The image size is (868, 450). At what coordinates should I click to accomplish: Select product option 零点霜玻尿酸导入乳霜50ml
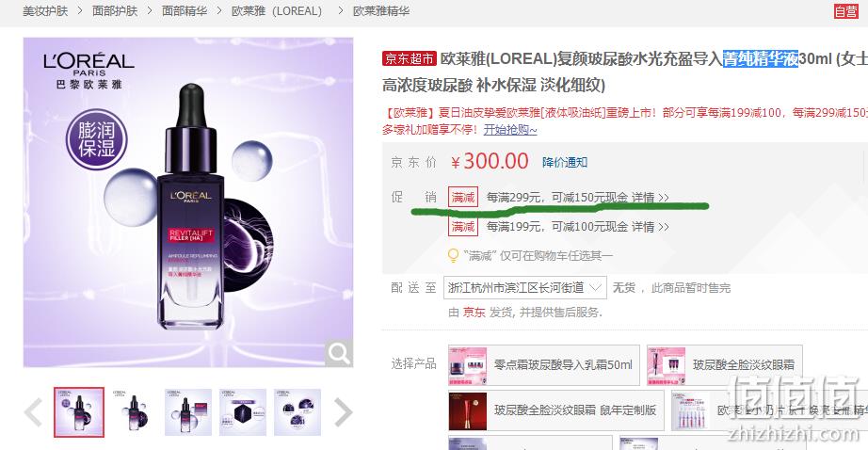[543, 365]
